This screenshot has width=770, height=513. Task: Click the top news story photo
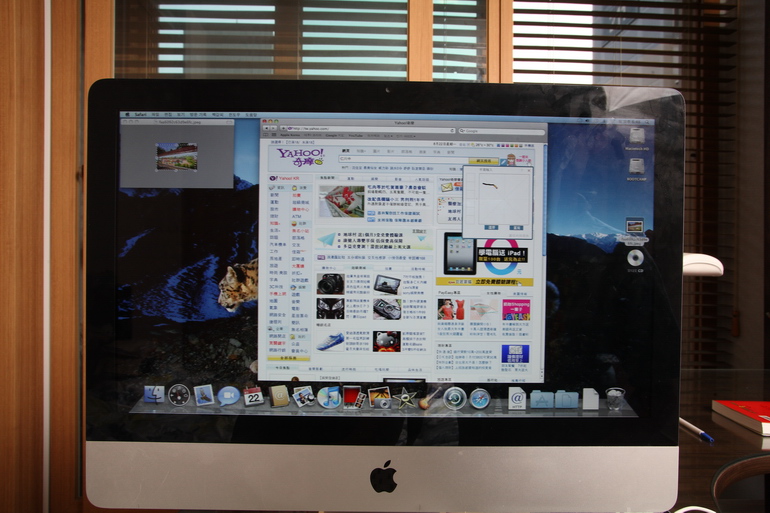click(341, 201)
